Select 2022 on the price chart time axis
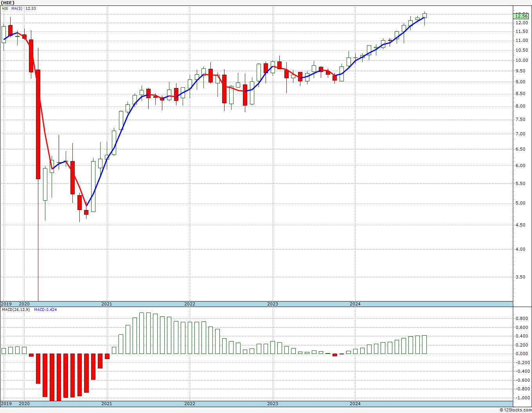The height and width of the screenshot is (413, 532). (190, 304)
